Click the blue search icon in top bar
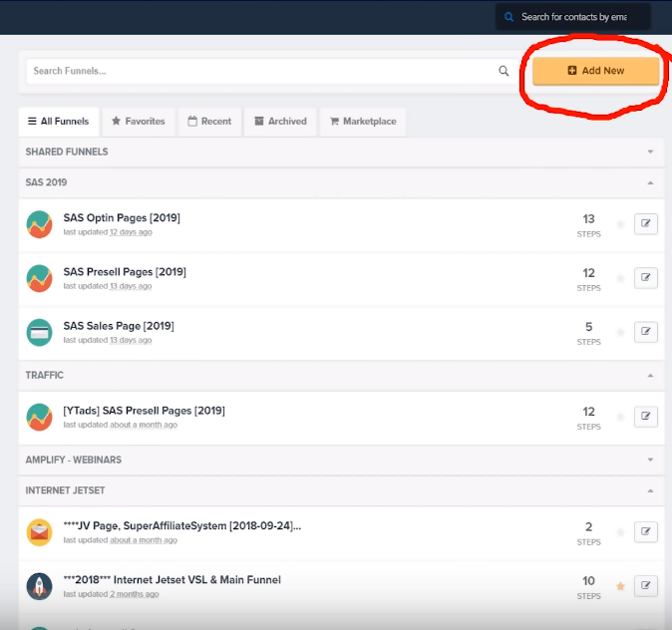 (x=508, y=17)
